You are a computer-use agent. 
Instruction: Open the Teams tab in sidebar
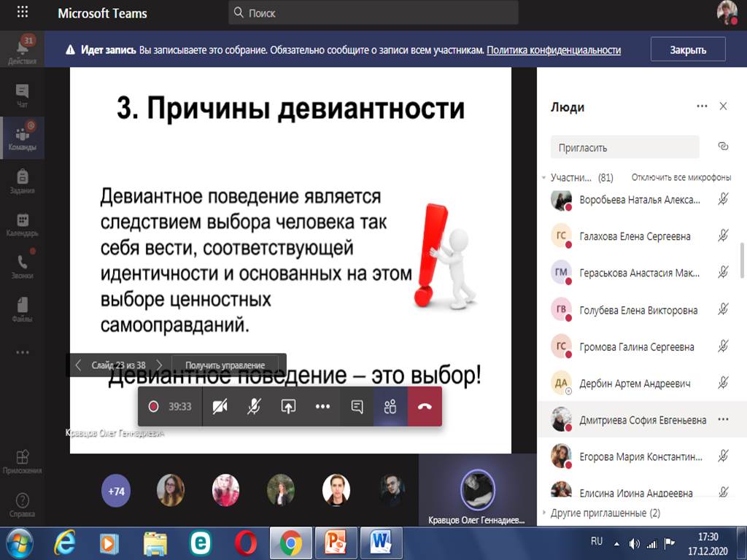click(x=22, y=136)
